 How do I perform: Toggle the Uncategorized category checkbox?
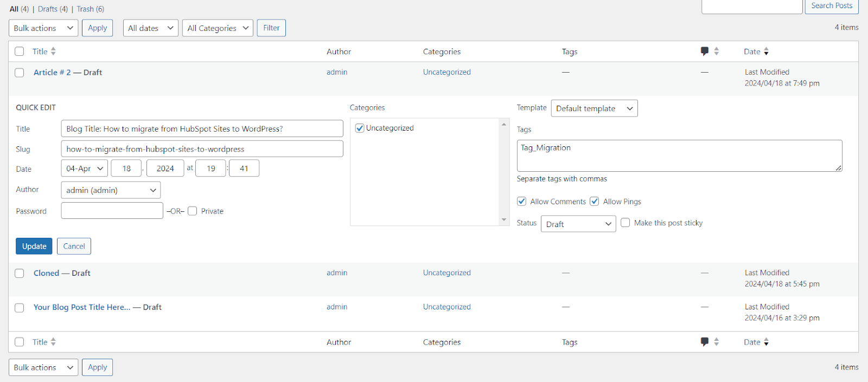point(360,128)
